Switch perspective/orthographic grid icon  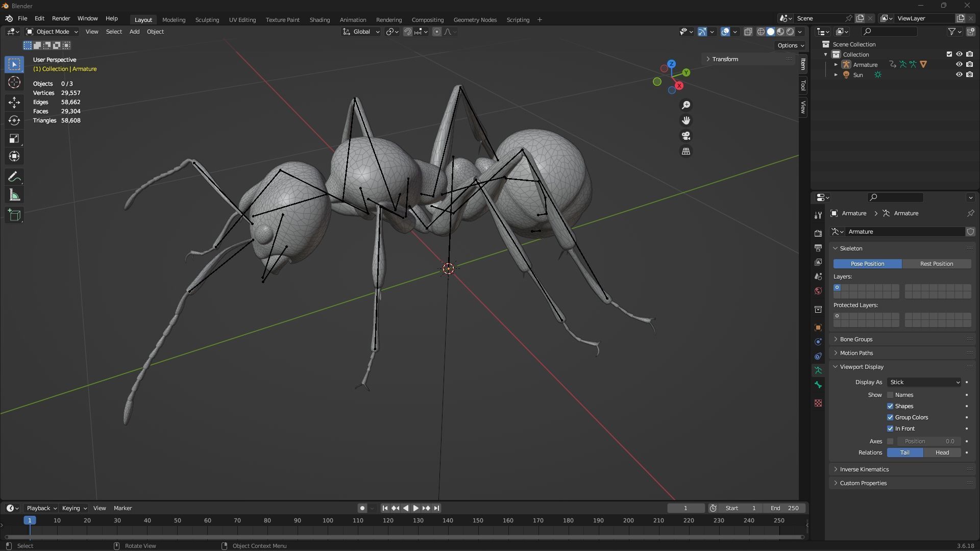coord(686,152)
